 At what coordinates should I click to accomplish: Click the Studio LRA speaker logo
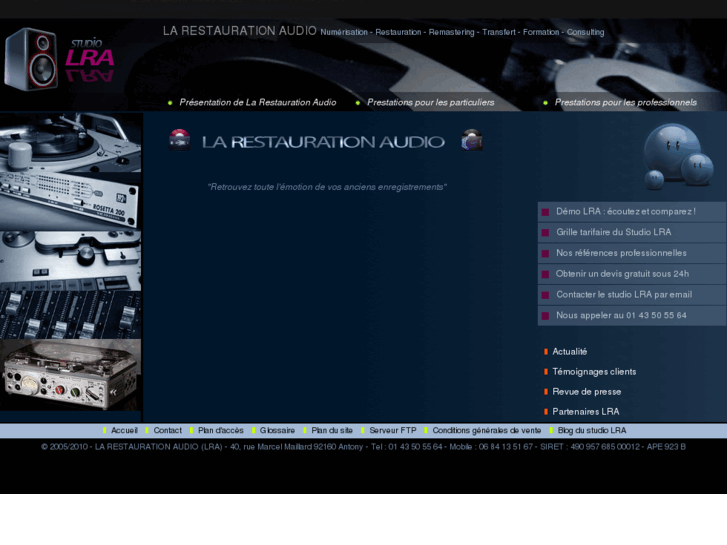(59, 59)
